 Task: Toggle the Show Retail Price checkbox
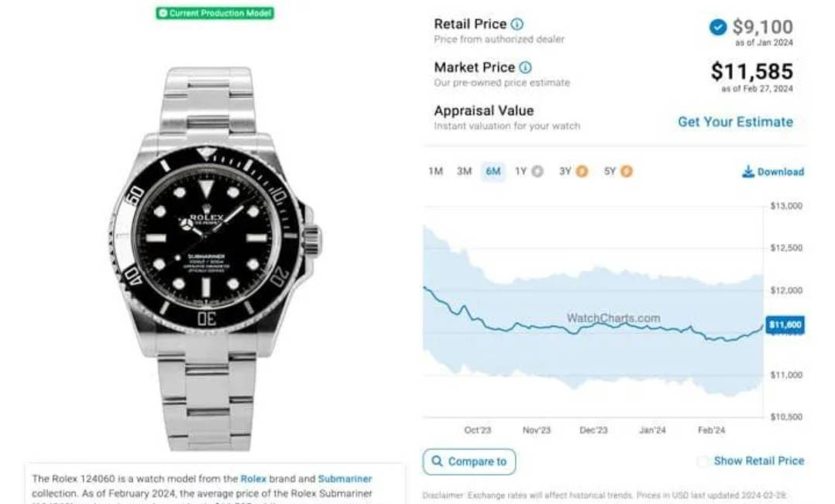pos(703,461)
